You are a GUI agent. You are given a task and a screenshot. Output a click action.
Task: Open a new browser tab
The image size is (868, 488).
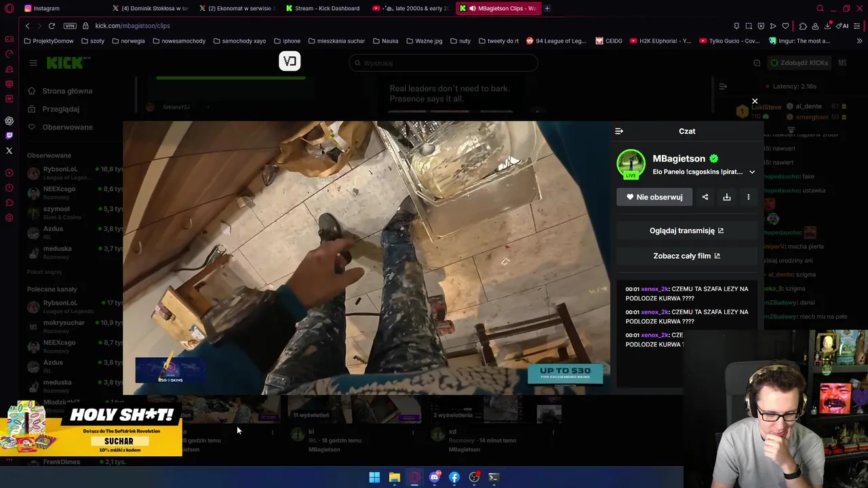tap(547, 8)
